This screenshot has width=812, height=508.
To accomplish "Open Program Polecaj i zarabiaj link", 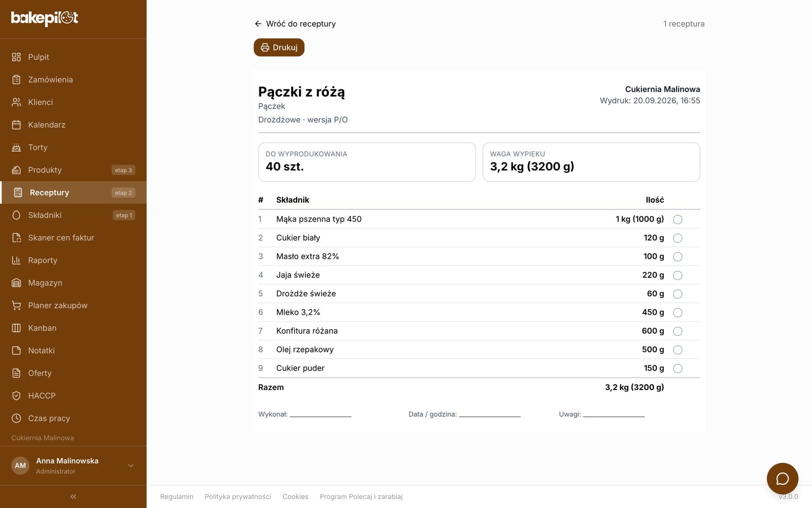I will coord(361,496).
